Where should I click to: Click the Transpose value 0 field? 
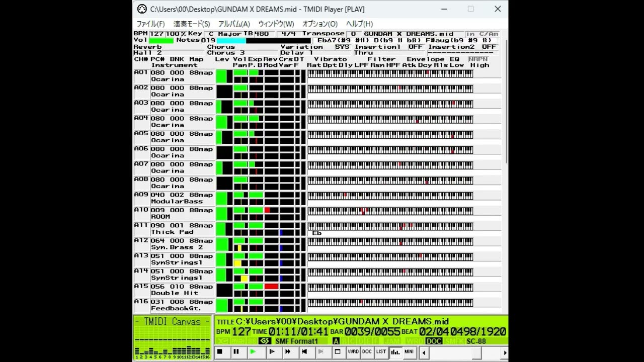click(x=353, y=34)
